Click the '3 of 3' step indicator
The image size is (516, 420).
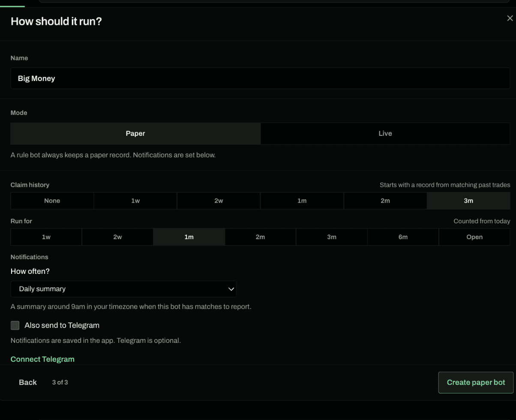point(60,382)
